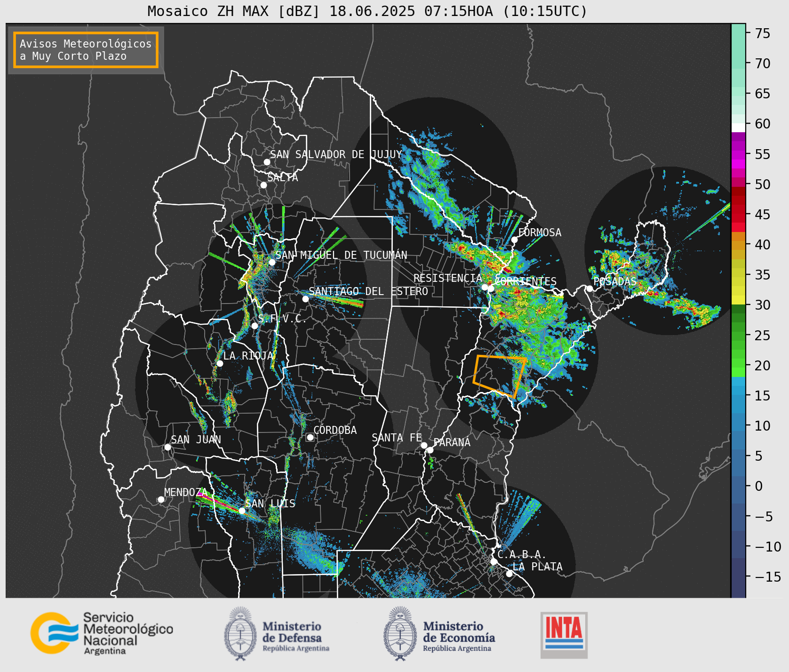This screenshot has height=672, width=789.
Task: Click the Ministerio de Defensa emblem
Action: 241,633
